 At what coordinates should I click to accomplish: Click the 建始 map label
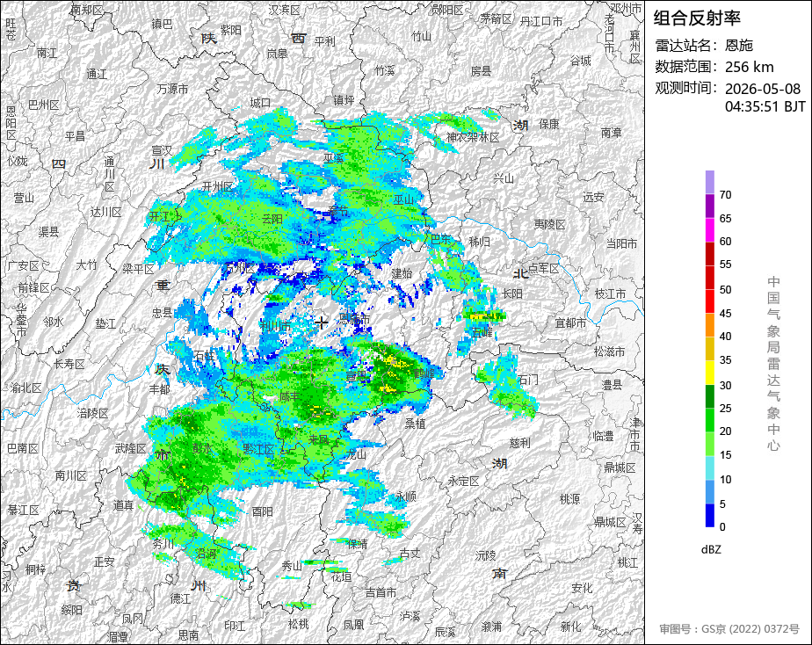(402, 272)
